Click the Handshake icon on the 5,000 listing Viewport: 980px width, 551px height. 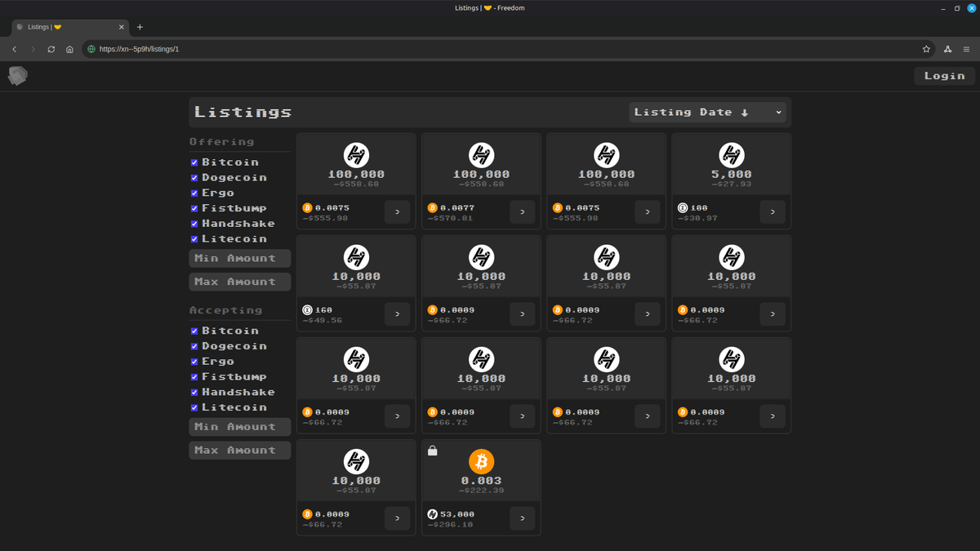[730, 153]
